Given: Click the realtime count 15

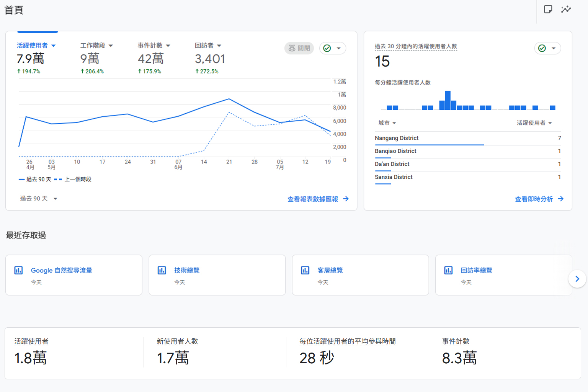Looking at the screenshot, I should pyautogui.click(x=382, y=61).
